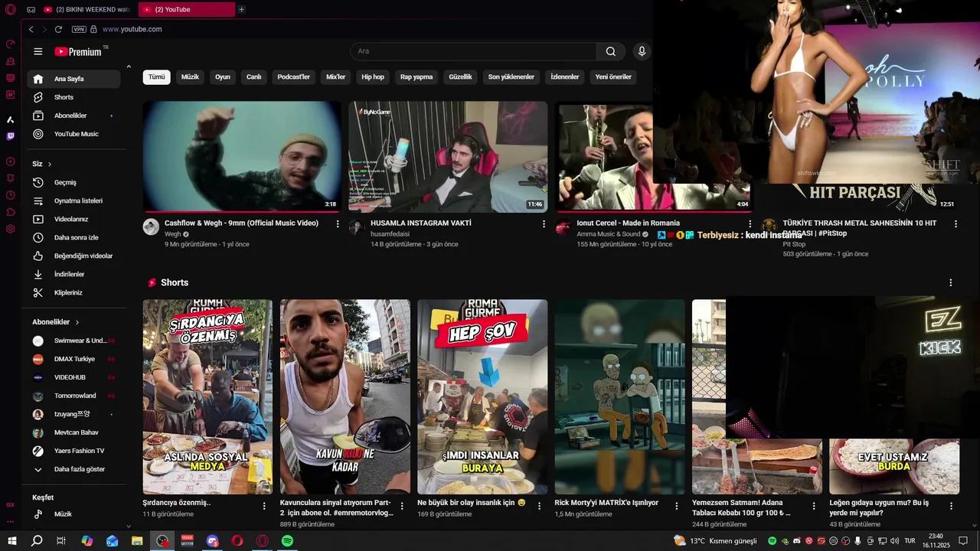This screenshot has width=980, height=551.
Task: Open Spotify from the taskbar
Action: (287, 540)
